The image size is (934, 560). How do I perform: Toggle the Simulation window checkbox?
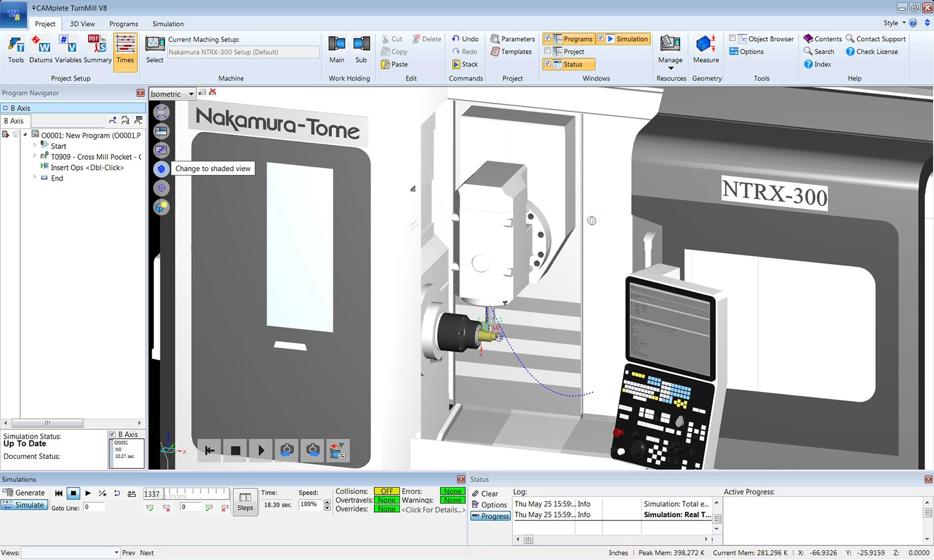pos(601,39)
